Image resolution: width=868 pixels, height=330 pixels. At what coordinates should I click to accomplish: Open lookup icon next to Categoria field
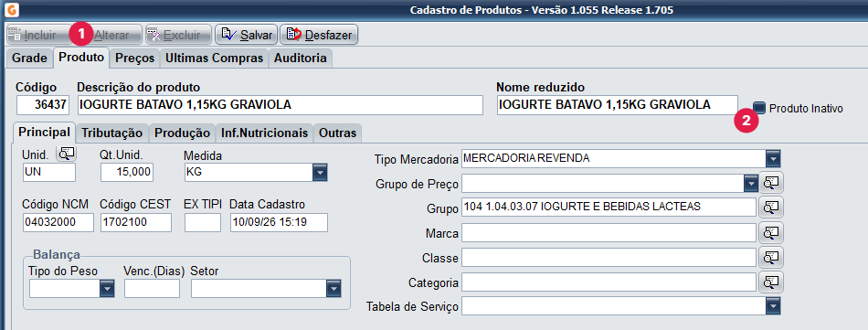[x=771, y=282]
